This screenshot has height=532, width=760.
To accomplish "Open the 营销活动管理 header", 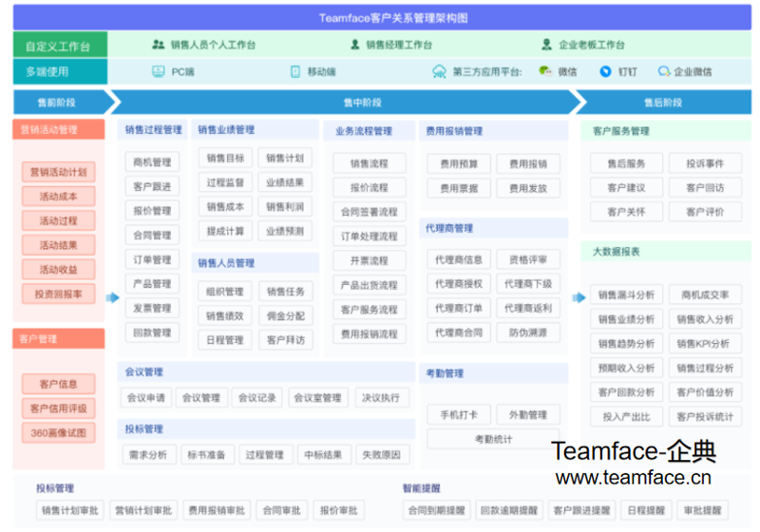I will [59, 129].
